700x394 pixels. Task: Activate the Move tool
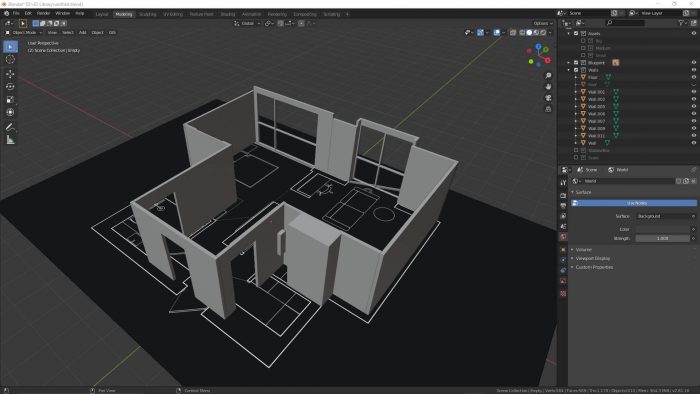coord(10,74)
